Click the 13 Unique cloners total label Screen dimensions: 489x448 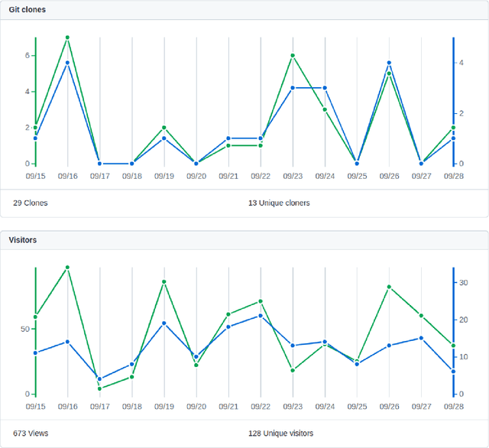coord(279,203)
